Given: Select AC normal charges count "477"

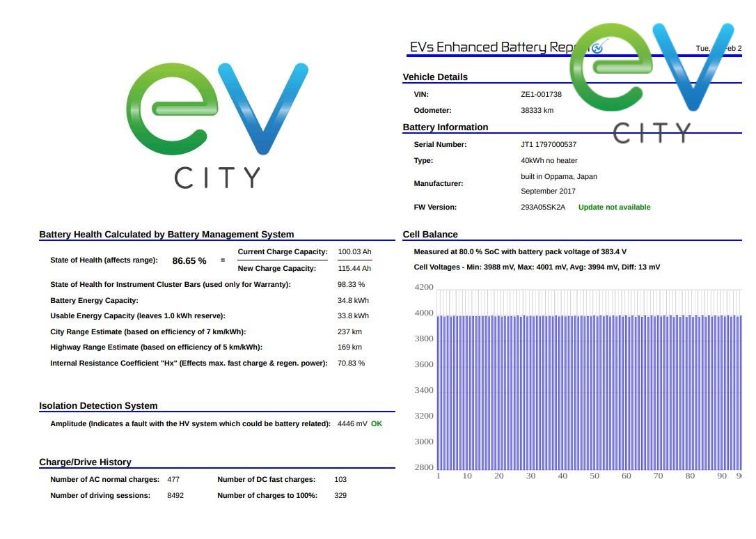Looking at the screenshot, I should point(173,480).
